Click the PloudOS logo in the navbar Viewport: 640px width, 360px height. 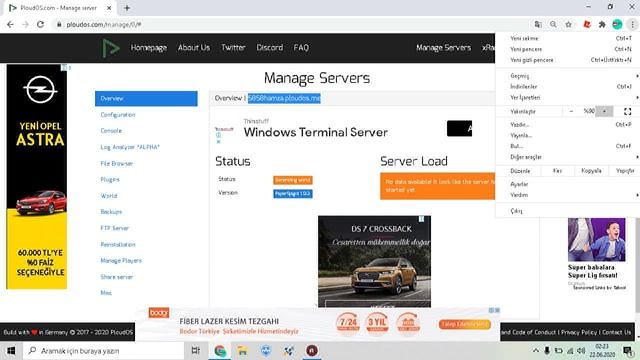[111, 48]
